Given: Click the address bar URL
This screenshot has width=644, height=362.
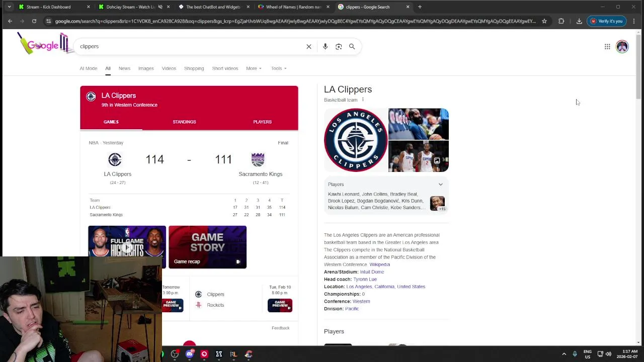Looking at the screenshot, I should (x=295, y=21).
